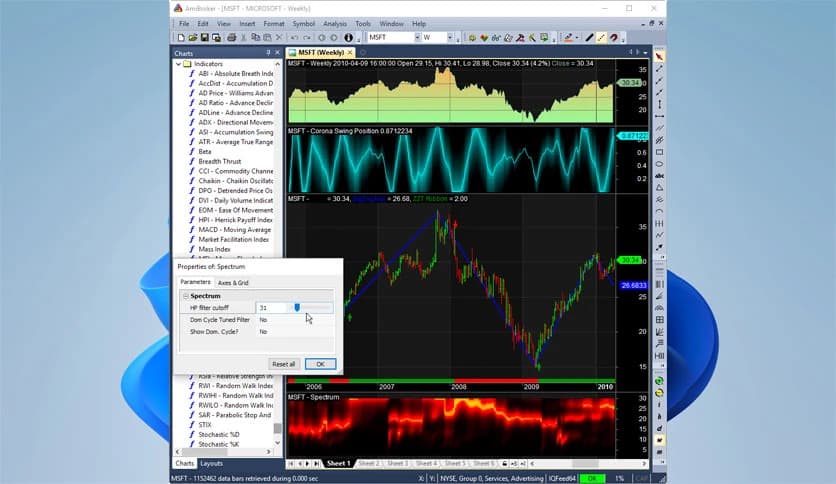Viewport: 836px width, 484px height.
Task: Select the zig-zag line drawing tool
Action: [x=660, y=235]
